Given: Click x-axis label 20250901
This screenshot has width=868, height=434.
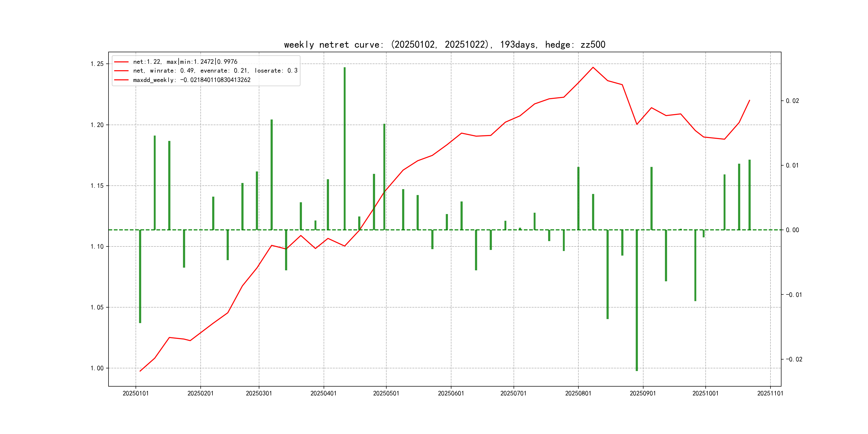Looking at the screenshot, I should 643,393.
